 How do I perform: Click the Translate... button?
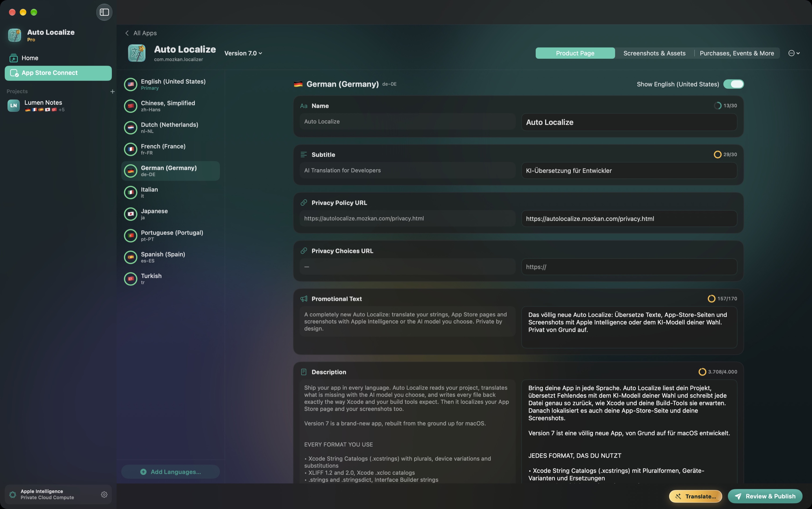695,496
